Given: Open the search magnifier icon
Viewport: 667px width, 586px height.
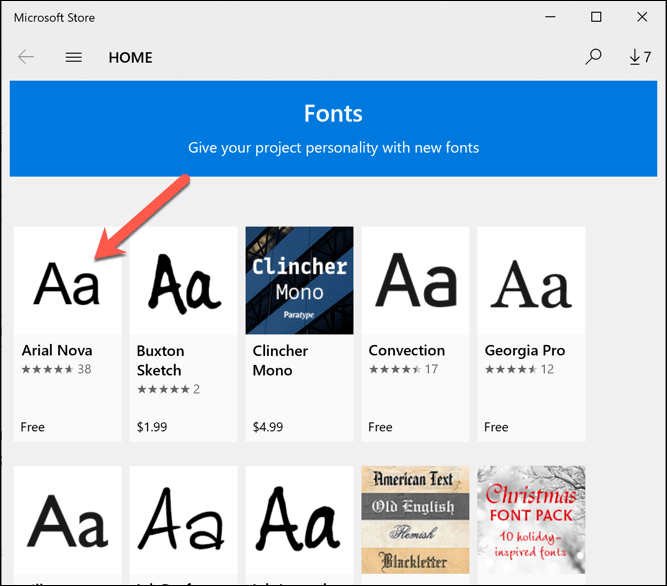Looking at the screenshot, I should 593,57.
